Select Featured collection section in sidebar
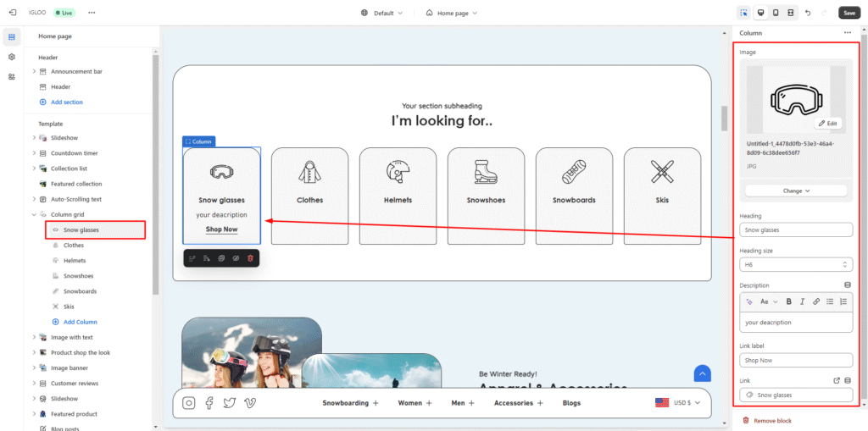 (x=75, y=184)
